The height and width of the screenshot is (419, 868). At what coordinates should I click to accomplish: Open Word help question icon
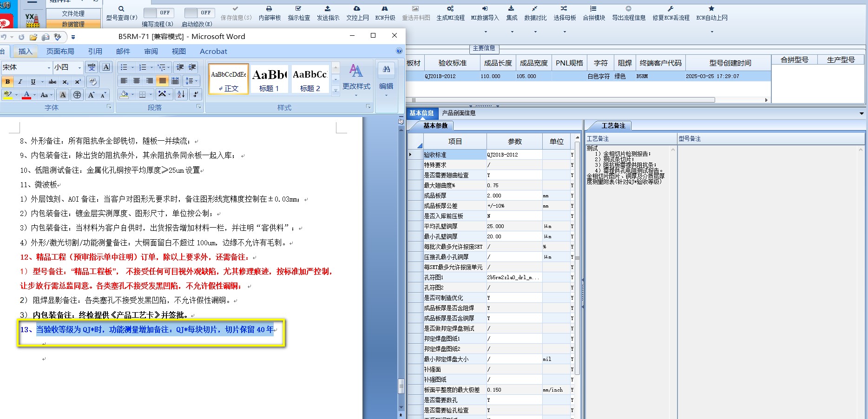click(399, 51)
